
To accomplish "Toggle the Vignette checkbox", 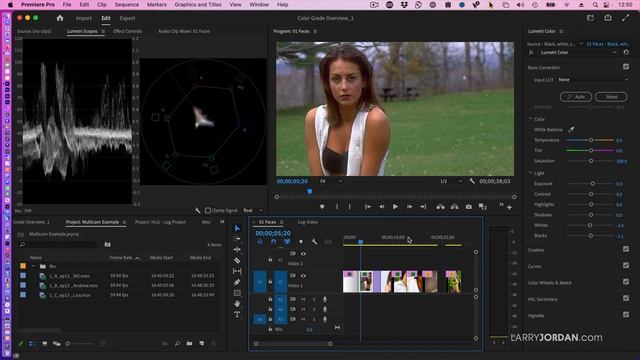I will (x=626, y=314).
